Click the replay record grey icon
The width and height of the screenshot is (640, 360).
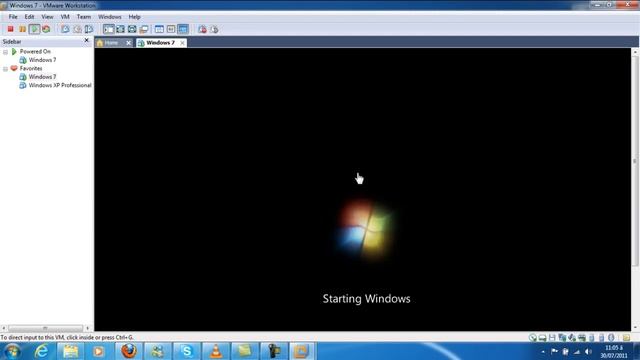pyautogui.click(x=214, y=29)
